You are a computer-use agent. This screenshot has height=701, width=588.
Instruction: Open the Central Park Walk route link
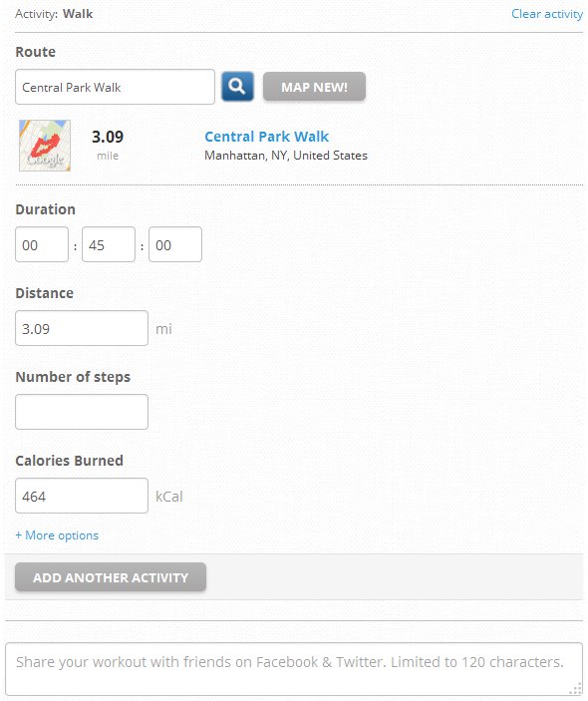tap(266, 137)
